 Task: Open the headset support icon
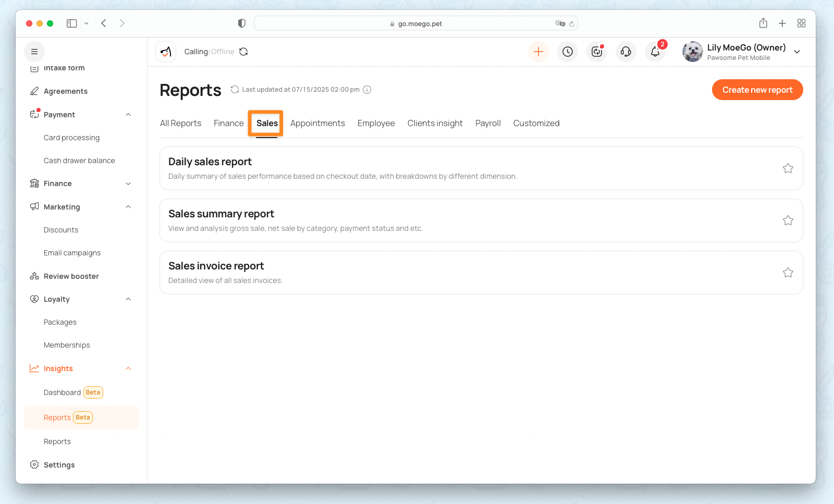[626, 52]
